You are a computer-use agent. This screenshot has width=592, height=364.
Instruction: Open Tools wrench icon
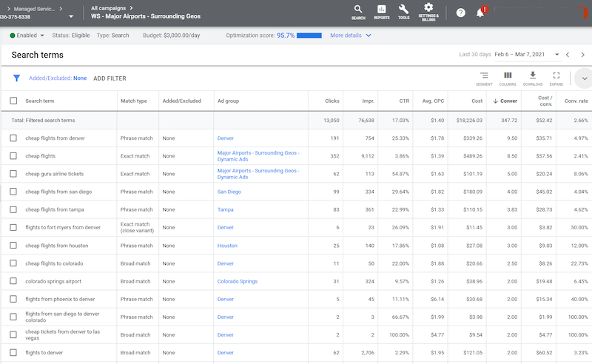click(x=403, y=11)
